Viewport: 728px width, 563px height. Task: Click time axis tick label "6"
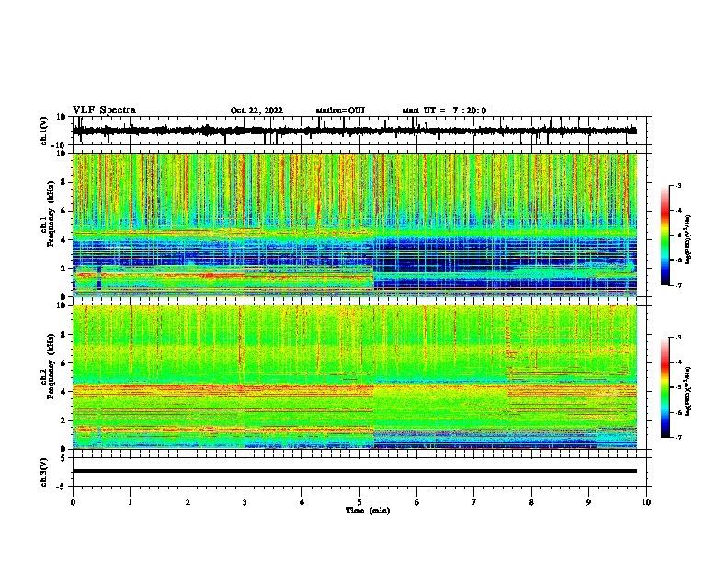[x=417, y=502]
